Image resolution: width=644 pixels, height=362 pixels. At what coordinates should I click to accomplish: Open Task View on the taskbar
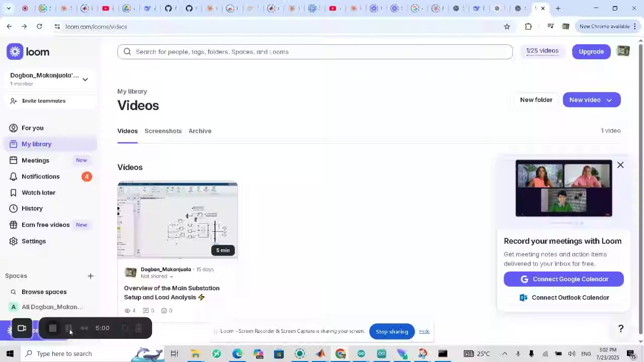174,353
